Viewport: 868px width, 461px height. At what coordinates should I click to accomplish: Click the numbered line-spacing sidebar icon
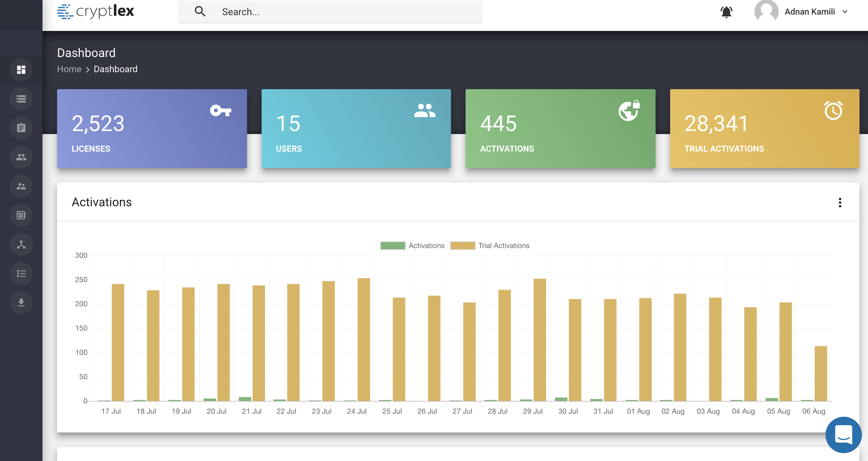coord(21,274)
